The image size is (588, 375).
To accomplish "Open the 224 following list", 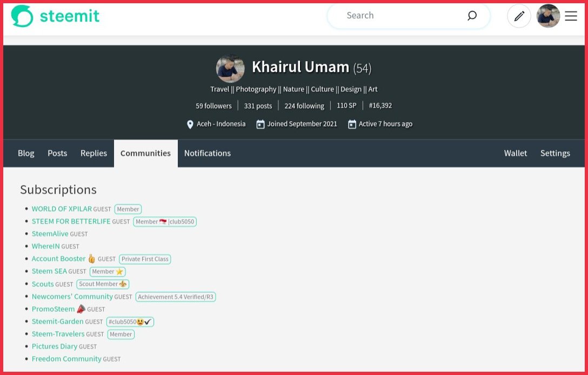I will click(x=304, y=106).
